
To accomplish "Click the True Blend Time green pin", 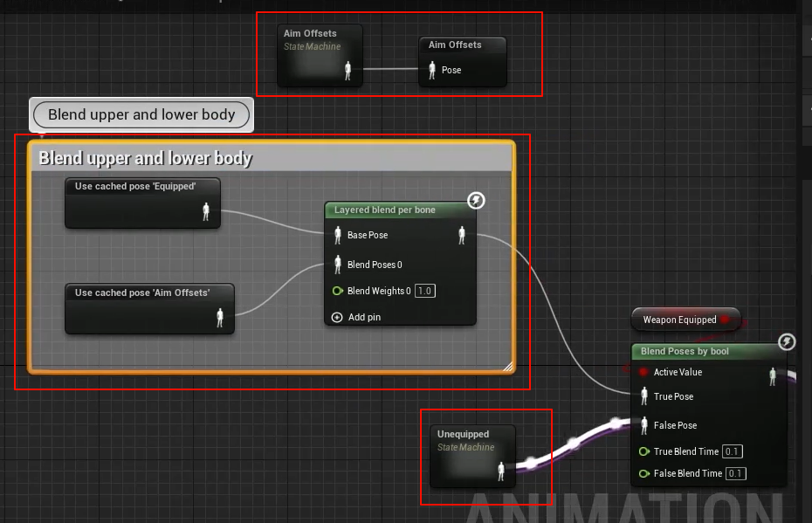I will point(644,452).
